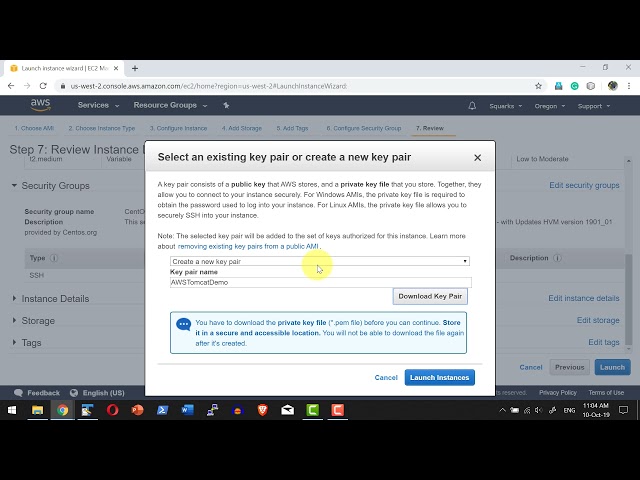The image size is (640, 480).
Task: Open PowerShell from the taskbar
Action: tap(162, 410)
